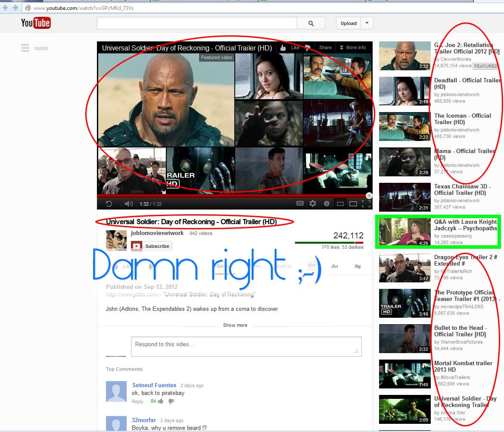Screen dimensions: 504x432
Task: Click the Upload button
Action: (x=348, y=23)
